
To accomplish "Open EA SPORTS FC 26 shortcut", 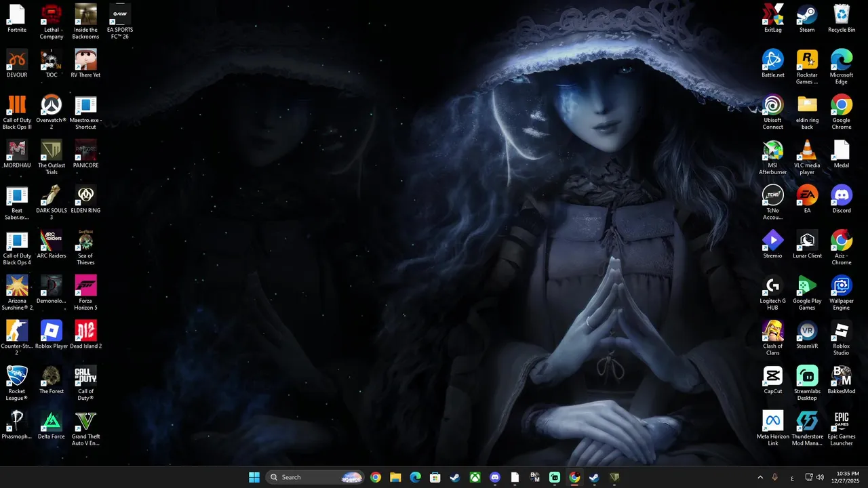I will (120, 22).
